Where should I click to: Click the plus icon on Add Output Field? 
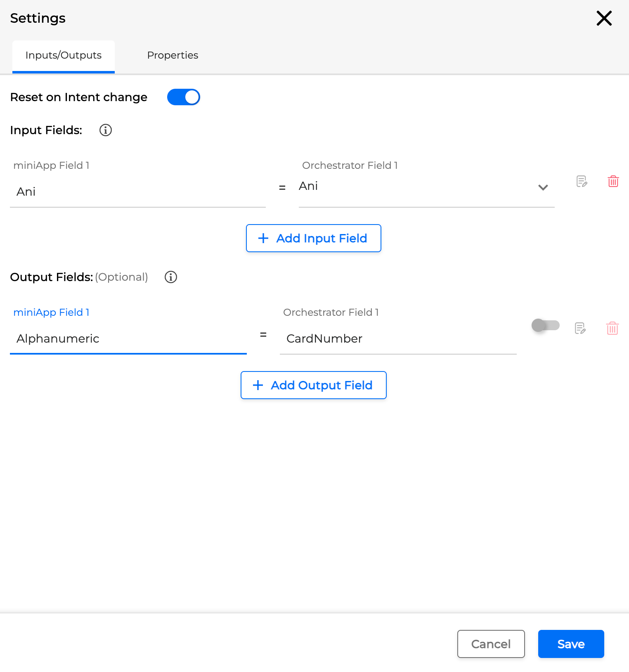click(258, 385)
